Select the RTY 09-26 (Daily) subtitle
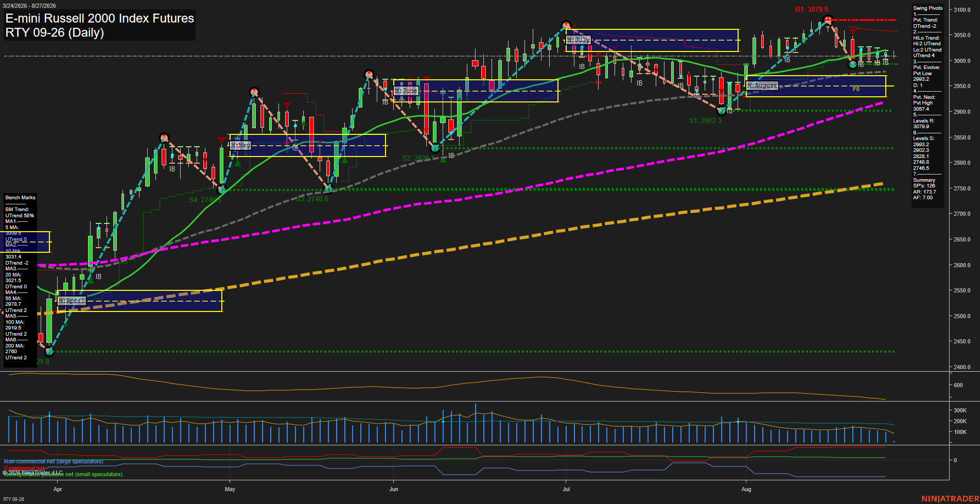Screen dimensions: 980x504 55,32
